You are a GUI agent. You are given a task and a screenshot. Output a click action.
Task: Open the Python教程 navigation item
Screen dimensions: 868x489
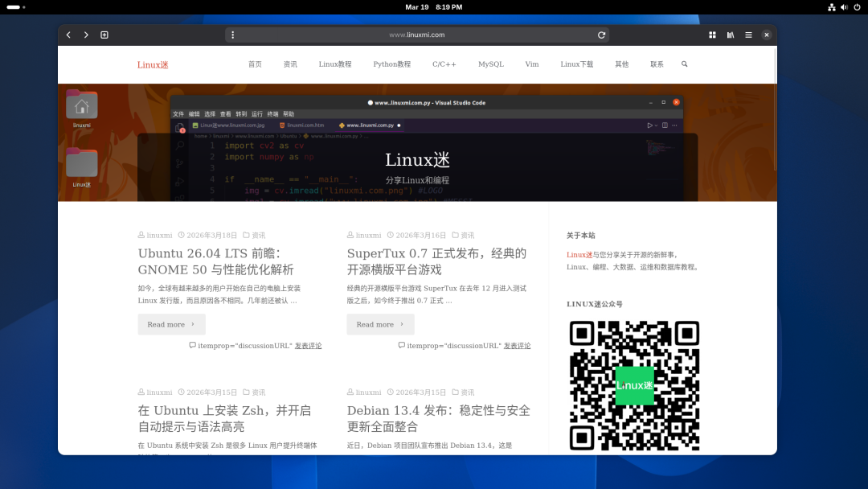pos(392,64)
